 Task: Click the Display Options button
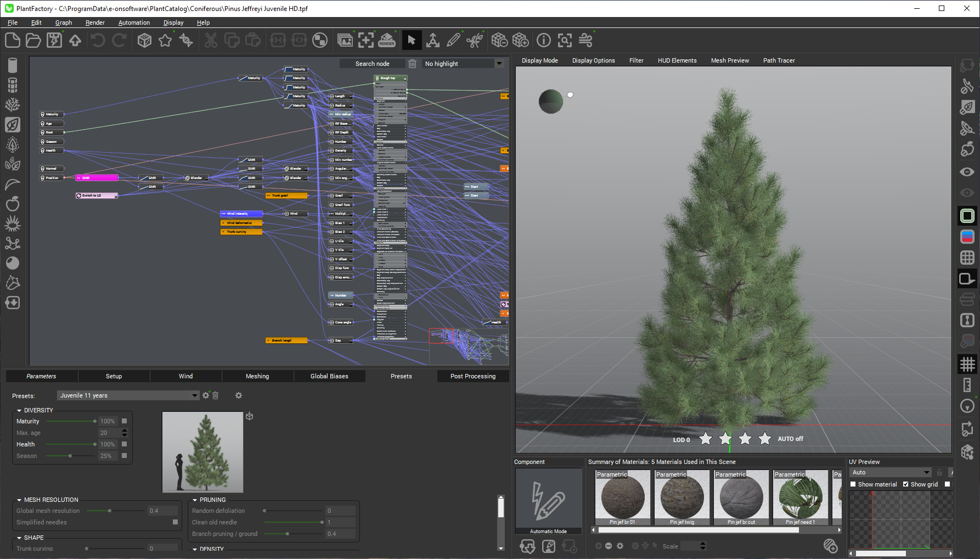click(x=593, y=60)
